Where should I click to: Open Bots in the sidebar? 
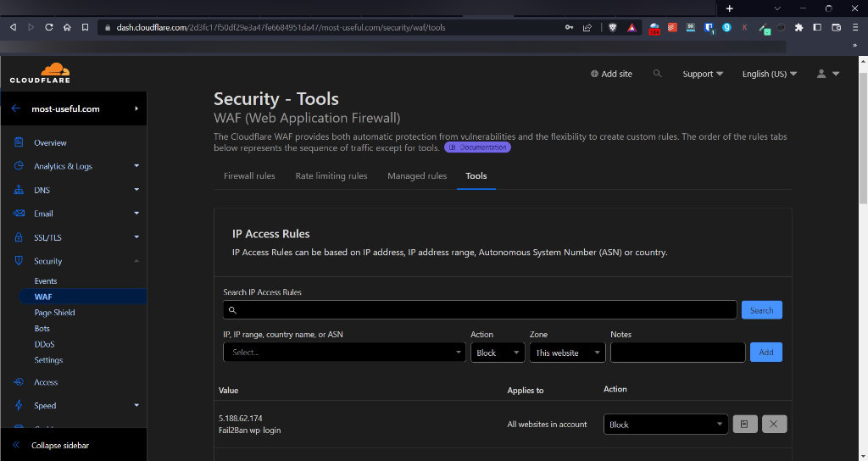point(42,328)
